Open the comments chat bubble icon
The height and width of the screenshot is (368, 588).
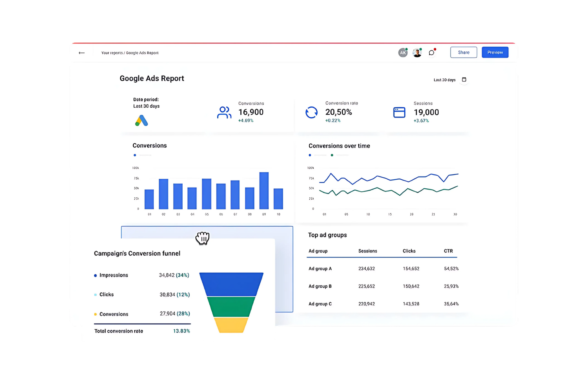(432, 53)
